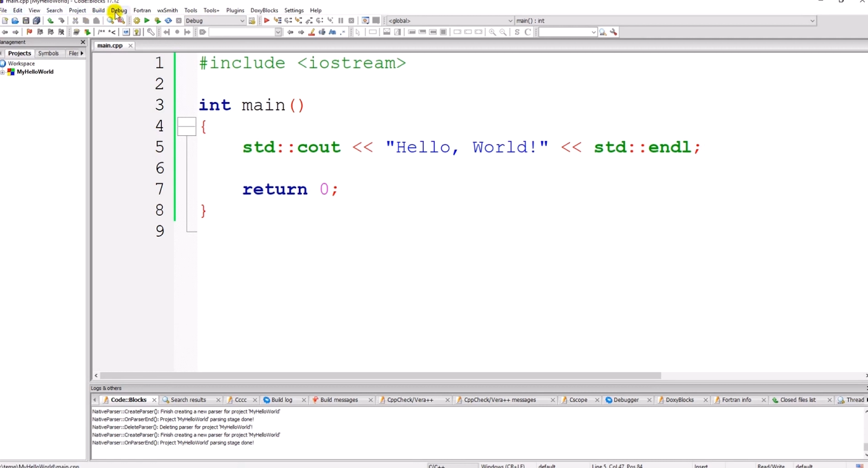Screen dimensions: 868x468
Task: Open the Build menu
Action: pos(98,10)
